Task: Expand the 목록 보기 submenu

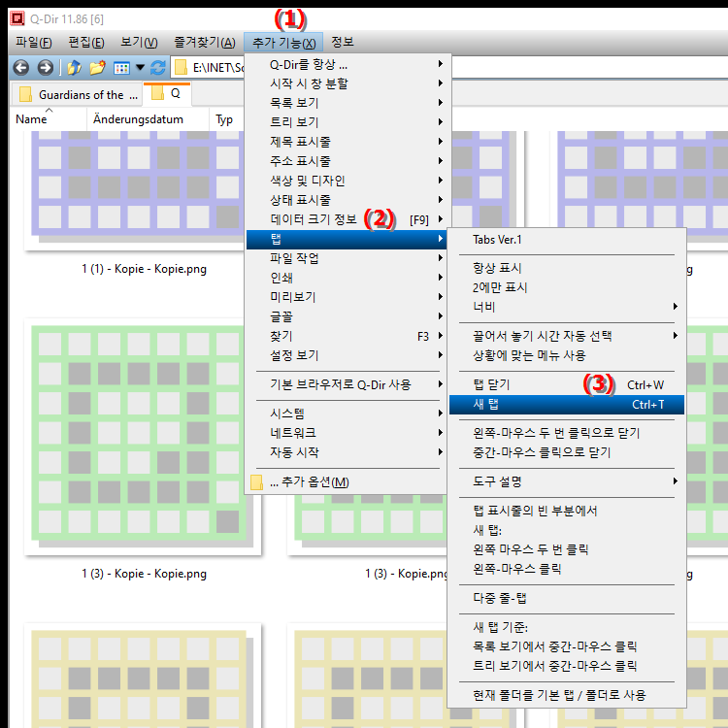Action: tap(346, 103)
